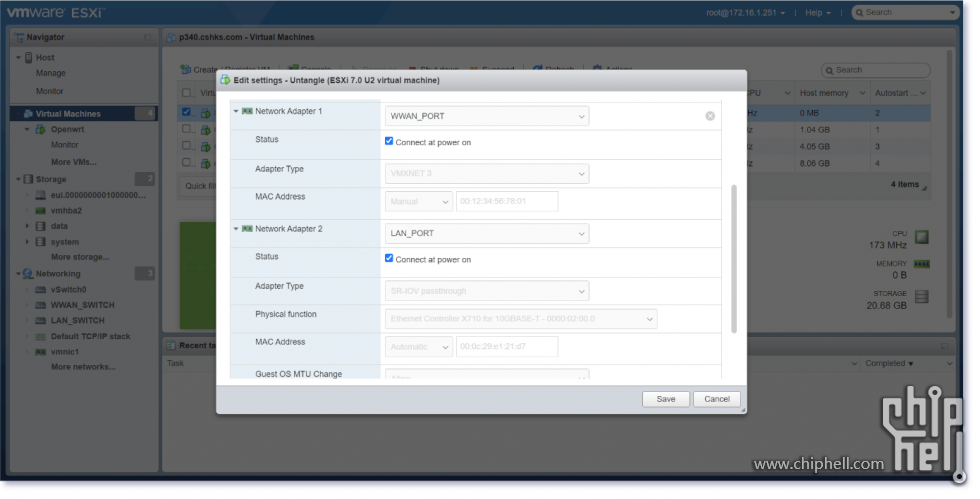The image size is (980, 499).
Task: Select LAN_PORT network dropdown
Action: [x=487, y=233]
